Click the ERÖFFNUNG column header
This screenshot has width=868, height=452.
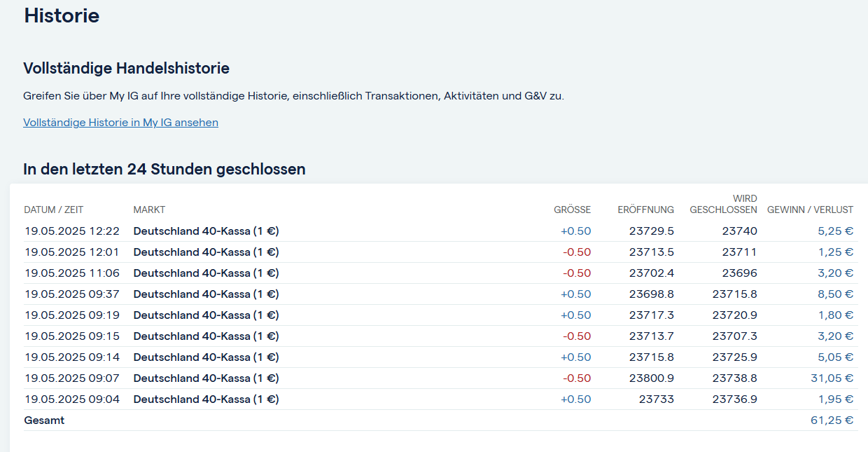coord(645,210)
